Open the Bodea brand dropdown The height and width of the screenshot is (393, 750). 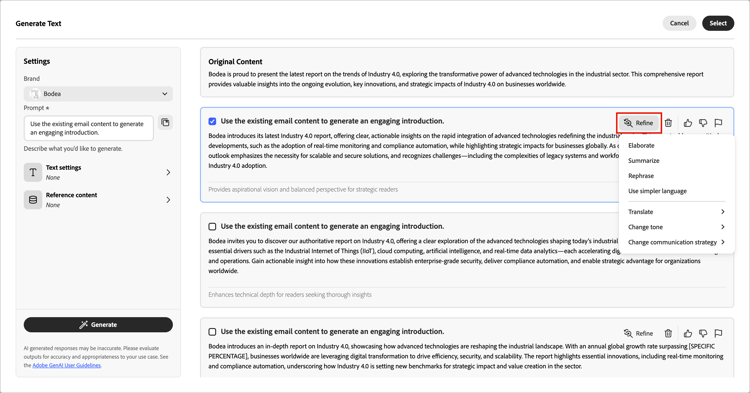[x=98, y=94]
